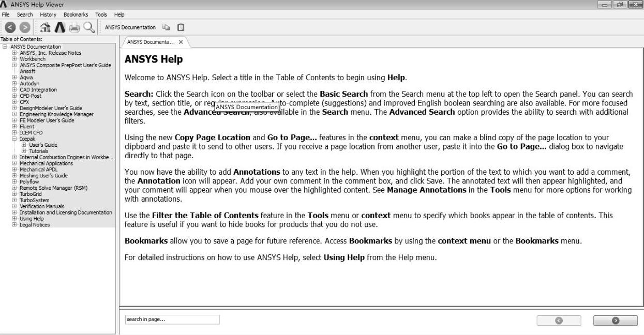This screenshot has width=644, height=335.
Task: Expand the Autodyn tree node
Action: pos(14,84)
